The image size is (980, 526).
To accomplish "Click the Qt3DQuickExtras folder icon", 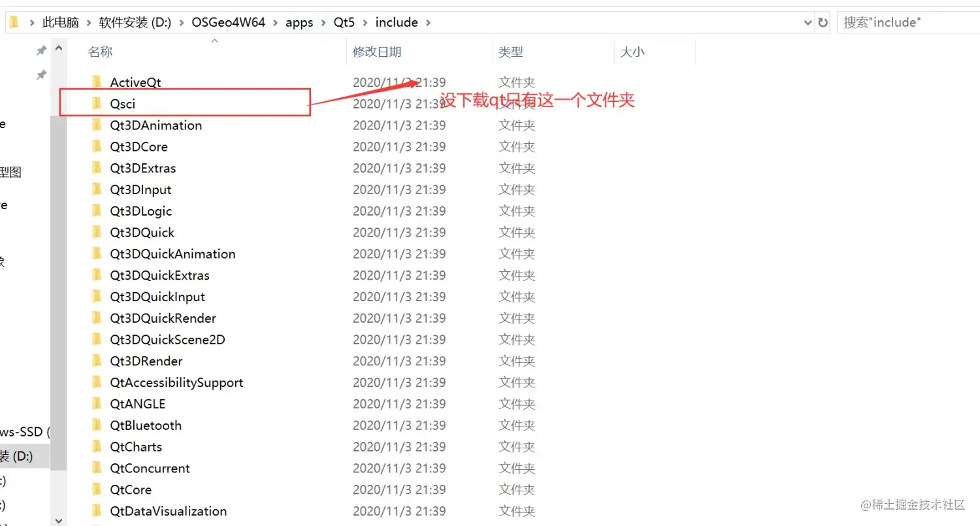I will (97, 275).
